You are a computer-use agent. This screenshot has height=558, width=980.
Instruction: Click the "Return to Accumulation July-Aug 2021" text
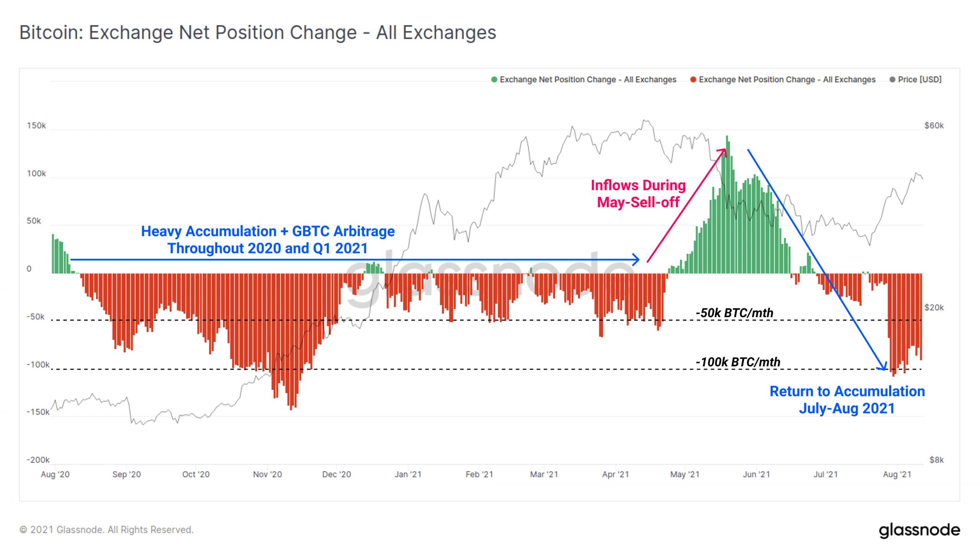click(847, 400)
